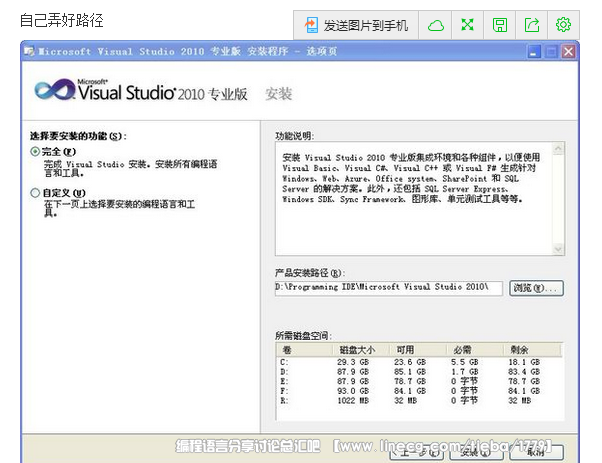Click the installer icon in the title bar
The image size is (602, 463).
click(29, 51)
